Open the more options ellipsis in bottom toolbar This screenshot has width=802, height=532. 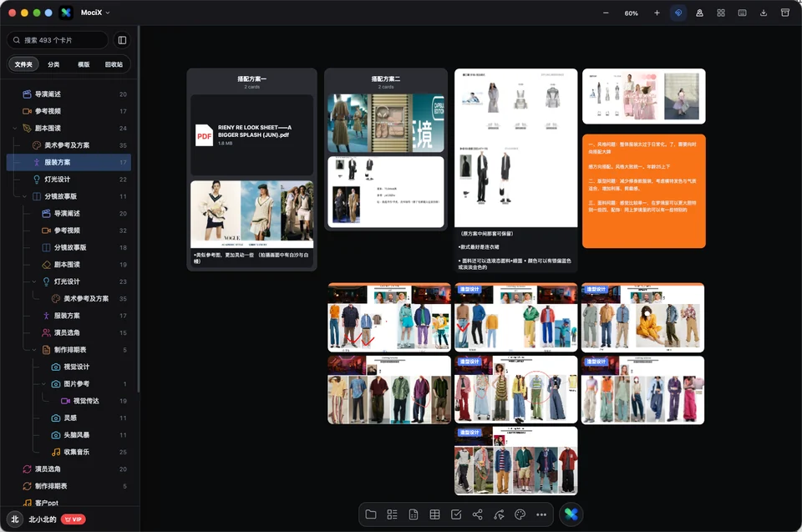point(541,514)
